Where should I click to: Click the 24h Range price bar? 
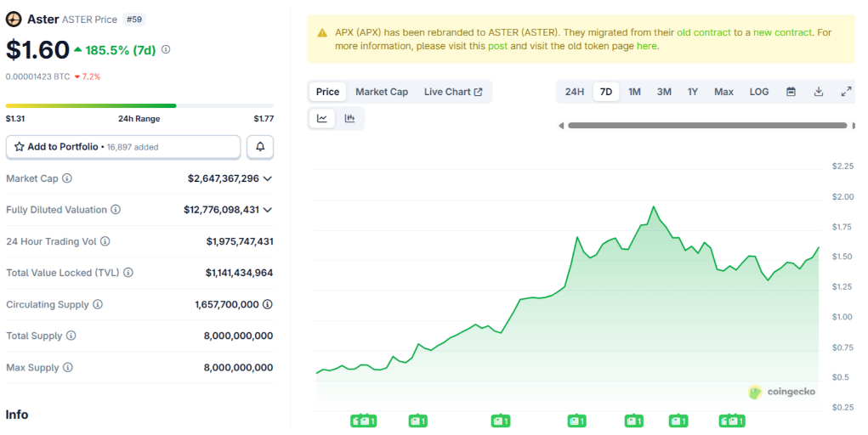pos(139,105)
